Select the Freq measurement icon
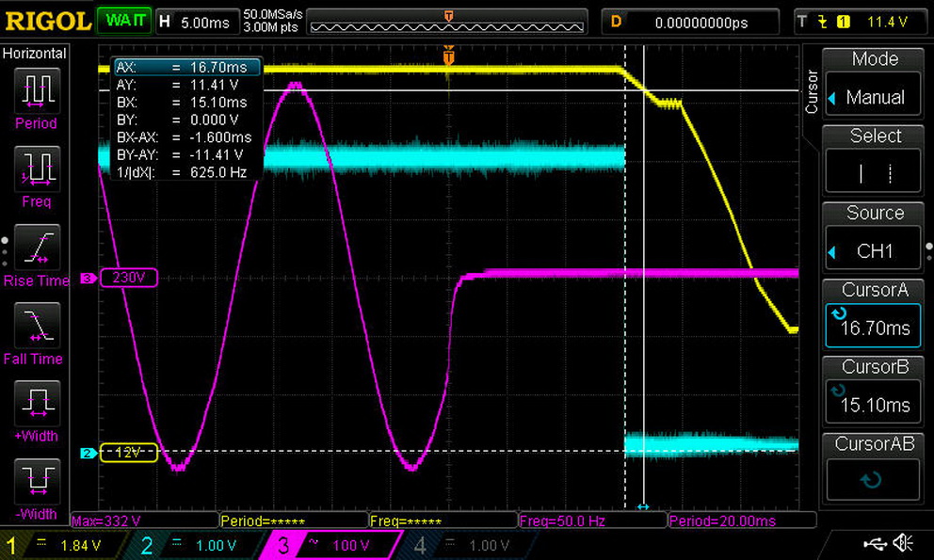The image size is (934, 560). pos(37,169)
